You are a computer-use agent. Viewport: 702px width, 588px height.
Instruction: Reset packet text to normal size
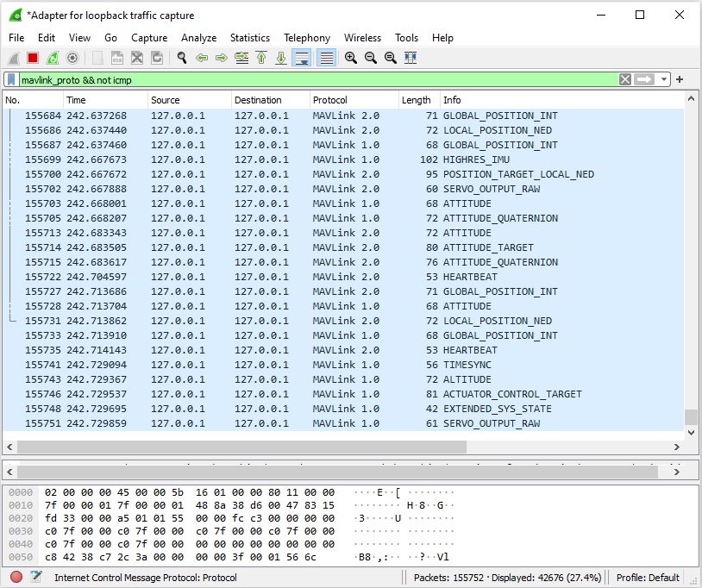coord(391,58)
